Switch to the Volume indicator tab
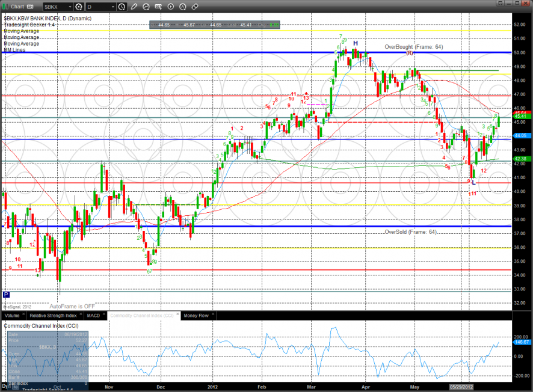Screen dimensions: 533x392 (12, 315)
